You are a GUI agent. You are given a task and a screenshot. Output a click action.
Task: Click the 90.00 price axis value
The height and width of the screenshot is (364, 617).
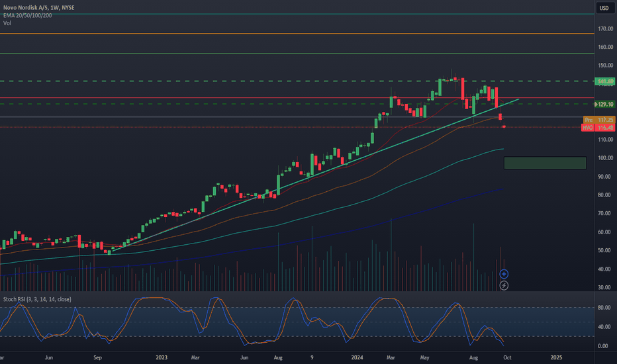[606, 176]
